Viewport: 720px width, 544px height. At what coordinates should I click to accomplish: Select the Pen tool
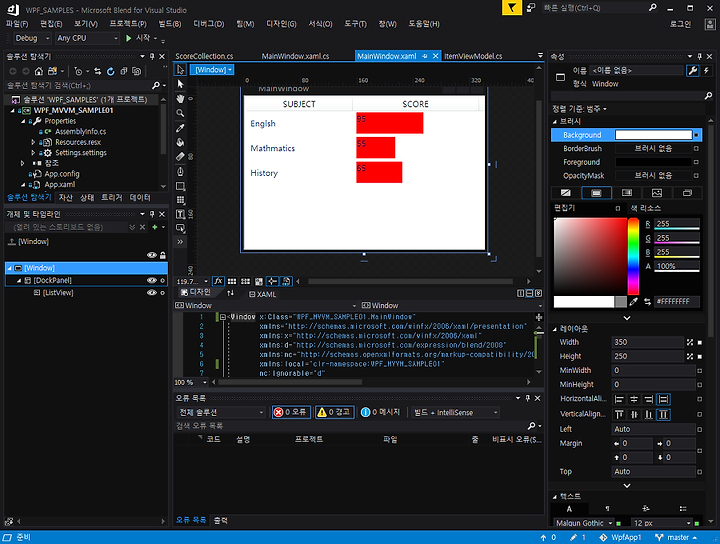pos(180,171)
